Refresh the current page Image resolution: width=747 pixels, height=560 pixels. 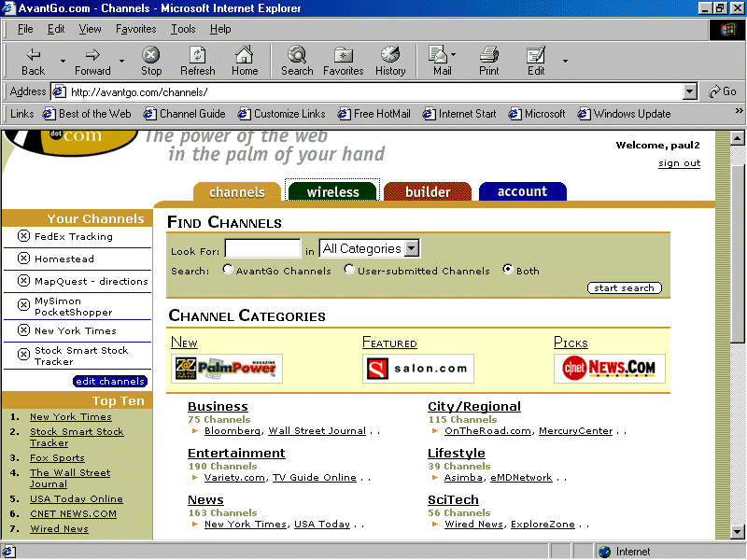[x=197, y=55]
